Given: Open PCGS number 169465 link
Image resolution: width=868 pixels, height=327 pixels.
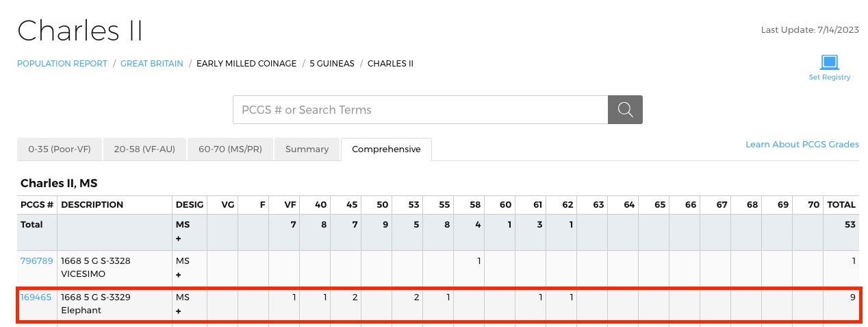Looking at the screenshot, I should 36,297.
